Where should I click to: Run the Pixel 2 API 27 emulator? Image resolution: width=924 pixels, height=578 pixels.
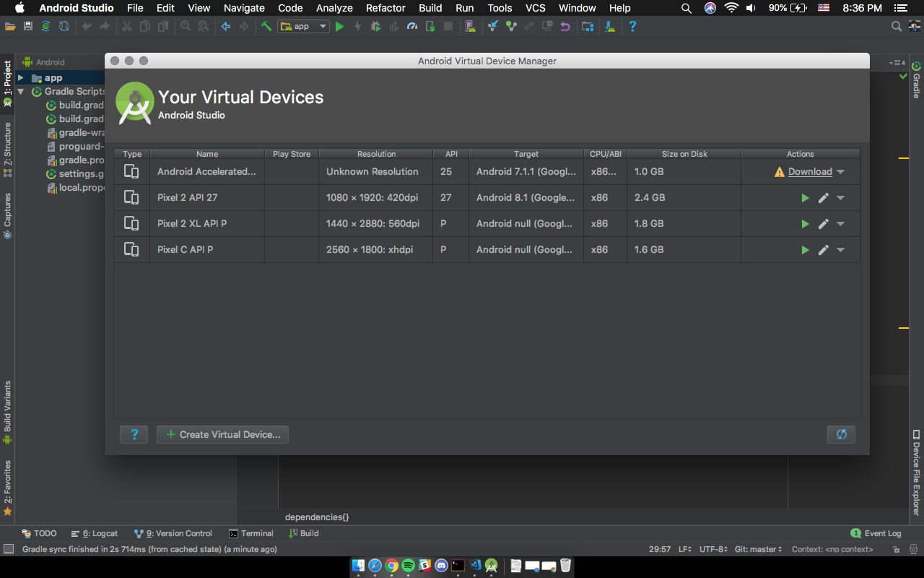805,197
